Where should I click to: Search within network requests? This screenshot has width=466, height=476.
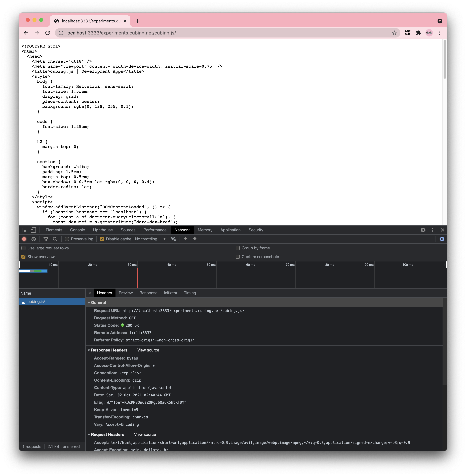(55, 239)
